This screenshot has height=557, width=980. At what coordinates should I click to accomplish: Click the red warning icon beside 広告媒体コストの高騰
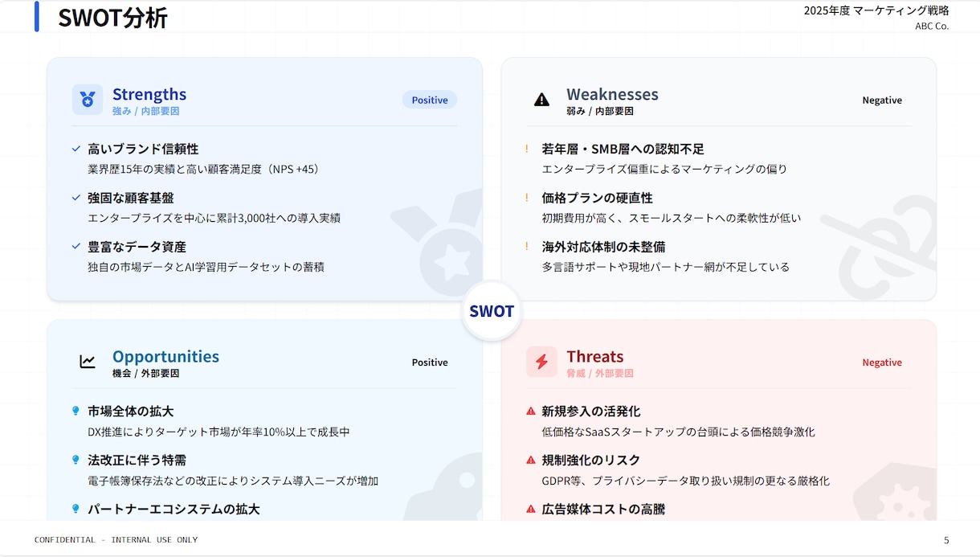(530, 509)
